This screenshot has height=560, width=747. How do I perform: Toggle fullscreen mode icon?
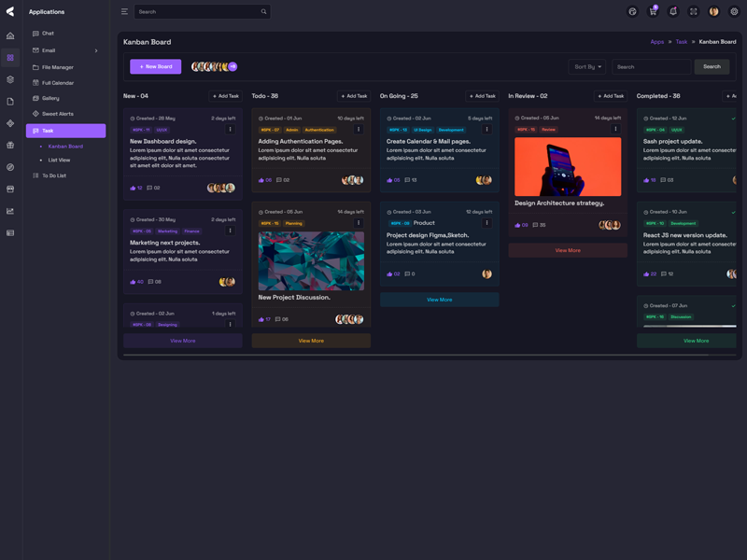click(694, 12)
